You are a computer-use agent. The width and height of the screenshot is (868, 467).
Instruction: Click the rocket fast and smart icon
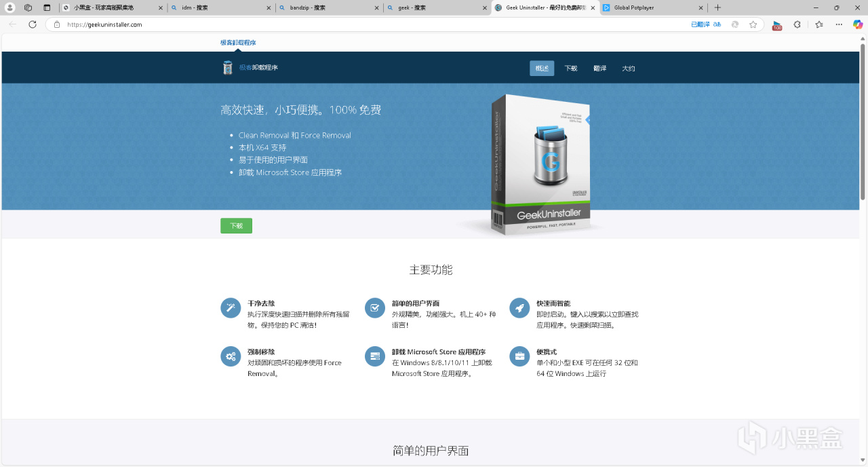(x=519, y=307)
